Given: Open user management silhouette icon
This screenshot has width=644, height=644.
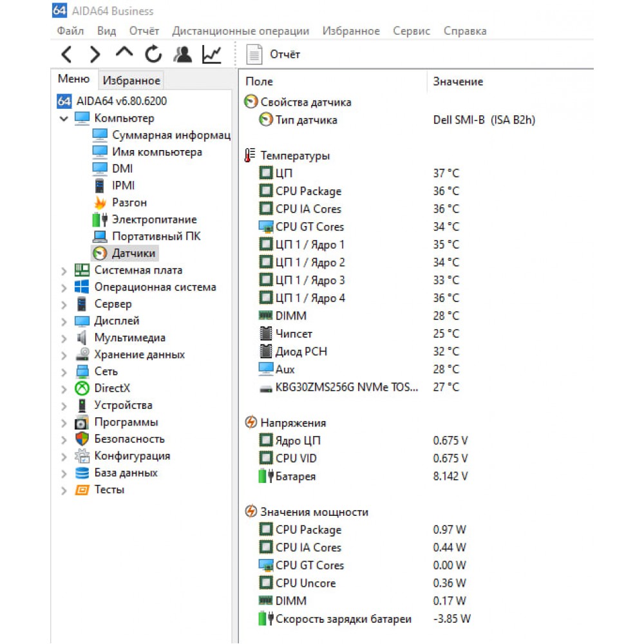Looking at the screenshot, I should point(183,54).
